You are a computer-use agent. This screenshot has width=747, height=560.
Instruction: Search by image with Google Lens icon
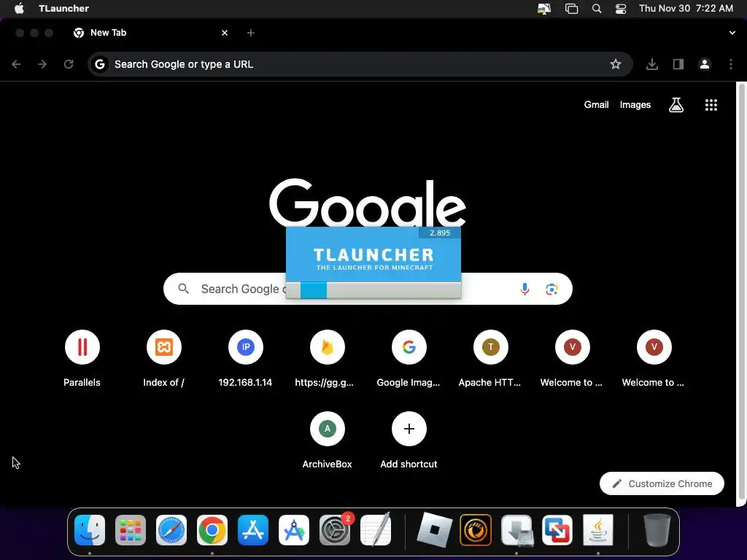click(551, 289)
